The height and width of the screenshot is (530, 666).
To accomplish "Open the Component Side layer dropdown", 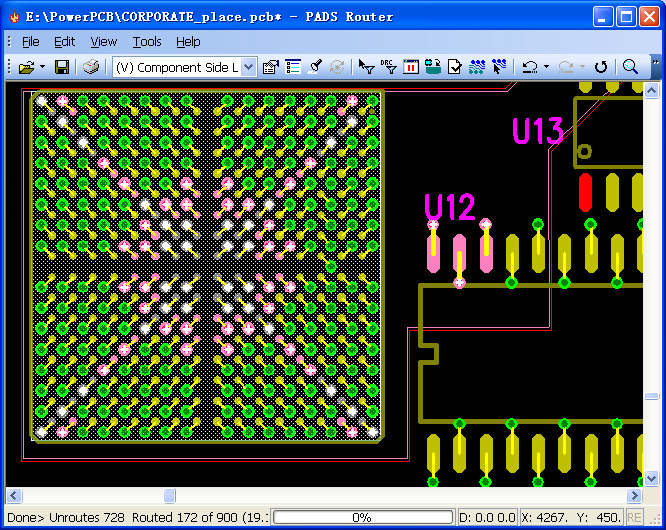I will [184, 67].
